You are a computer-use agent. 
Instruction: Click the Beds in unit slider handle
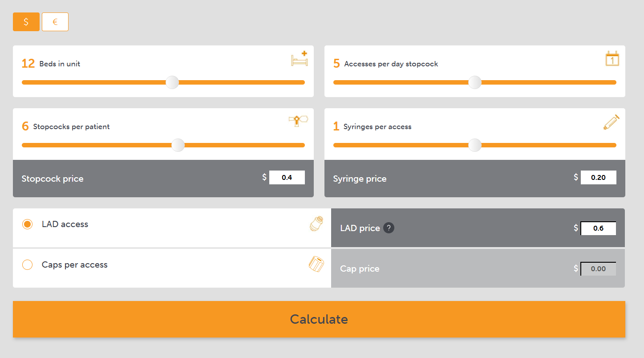point(172,82)
